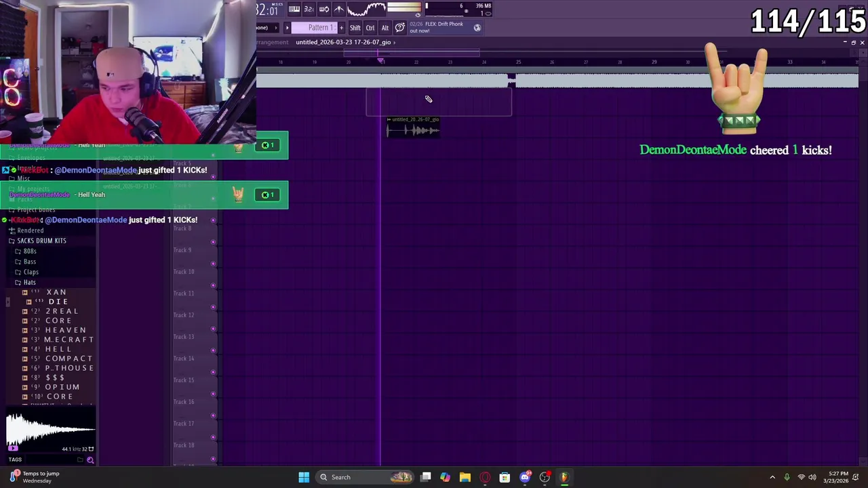Collapse the Hats folder

pos(30,283)
